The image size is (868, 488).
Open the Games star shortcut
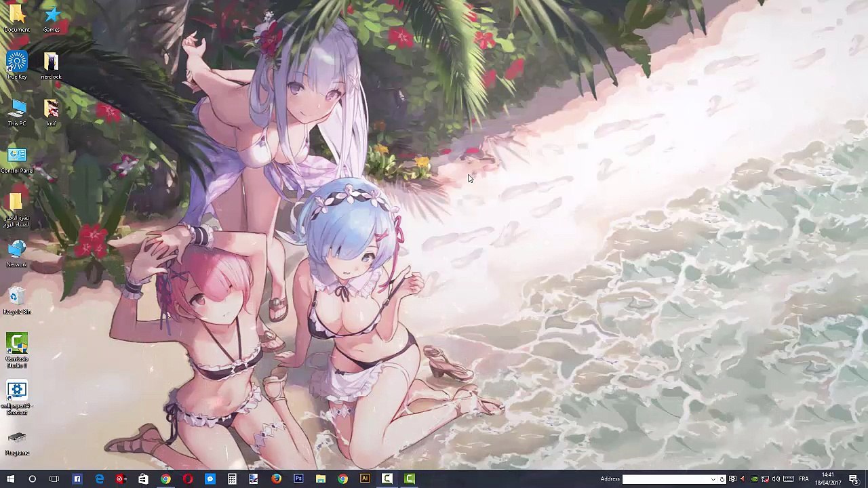[52, 18]
